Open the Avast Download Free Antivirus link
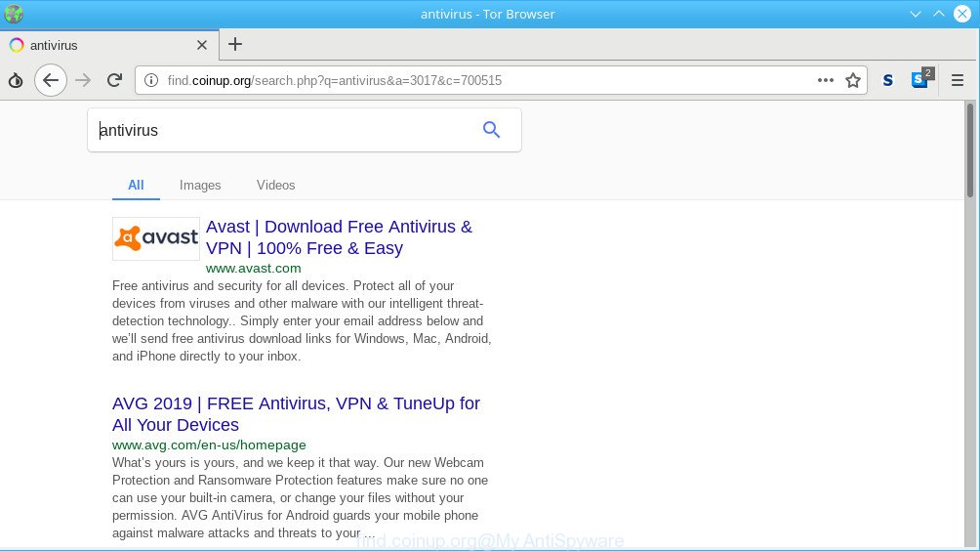Screen dimensions: 980x551 pos(339,237)
